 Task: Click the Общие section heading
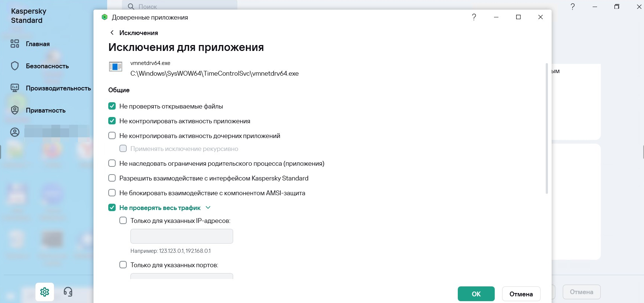pos(119,90)
